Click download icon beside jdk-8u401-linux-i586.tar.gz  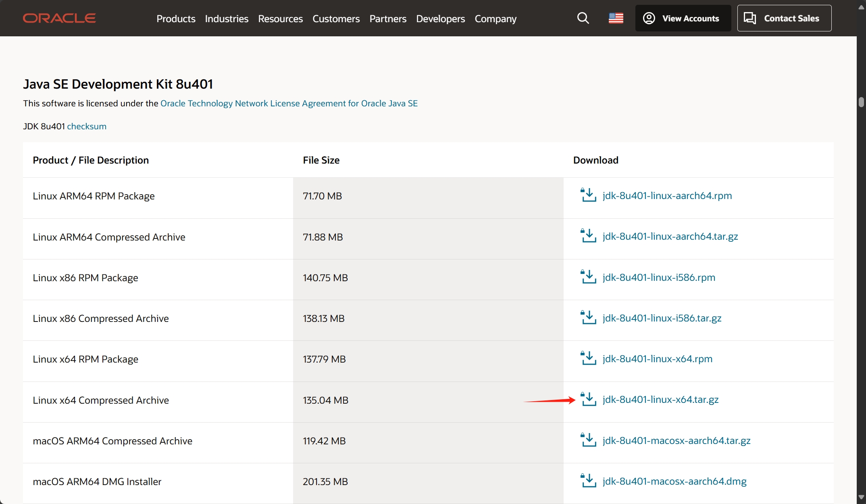588,318
